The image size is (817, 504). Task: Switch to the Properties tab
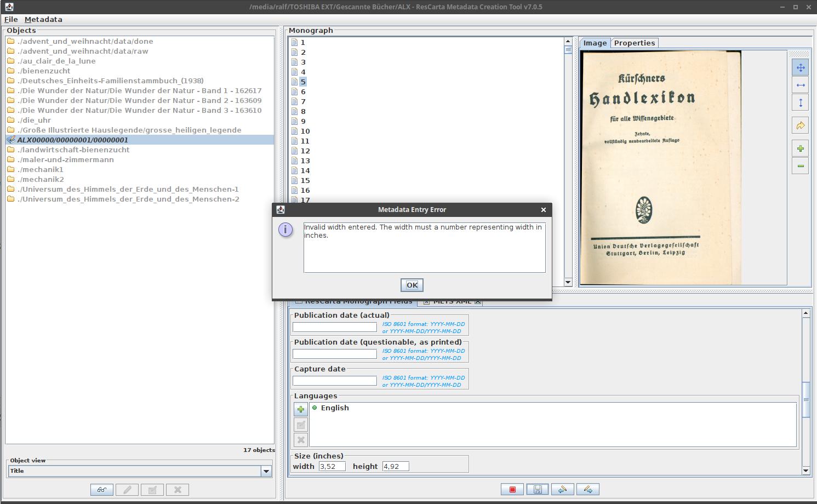click(x=635, y=43)
